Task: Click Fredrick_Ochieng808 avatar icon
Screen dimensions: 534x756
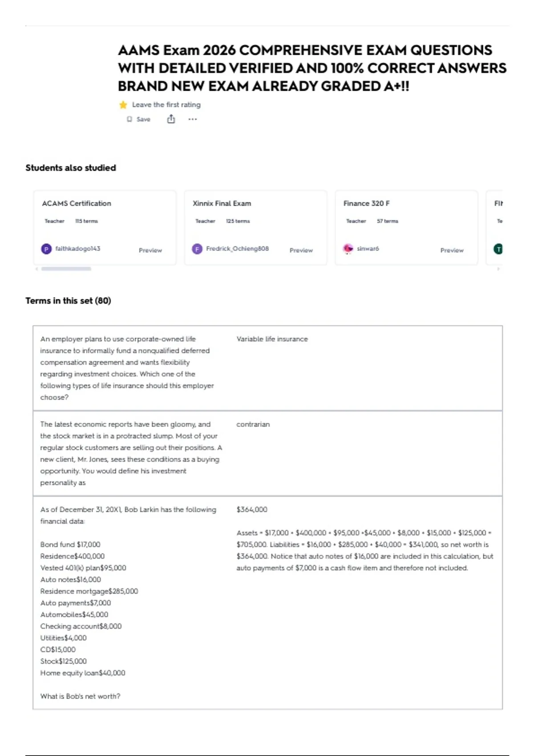Action: [197, 249]
